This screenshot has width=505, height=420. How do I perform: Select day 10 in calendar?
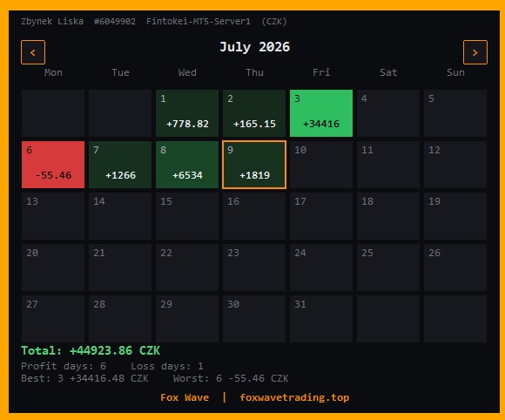click(321, 165)
